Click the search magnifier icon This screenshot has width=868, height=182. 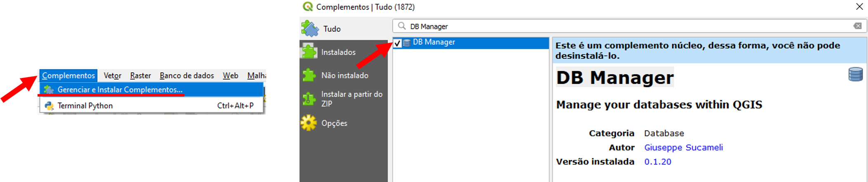402,26
